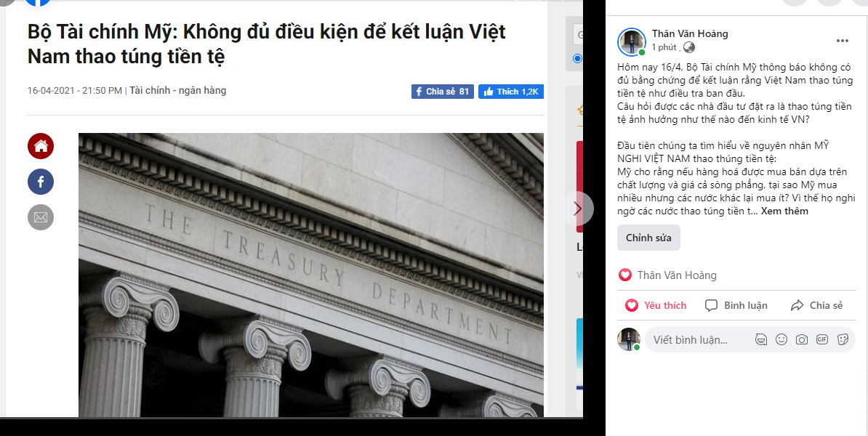
Task: Share article via blue Facebook circle icon
Action: [41, 182]
